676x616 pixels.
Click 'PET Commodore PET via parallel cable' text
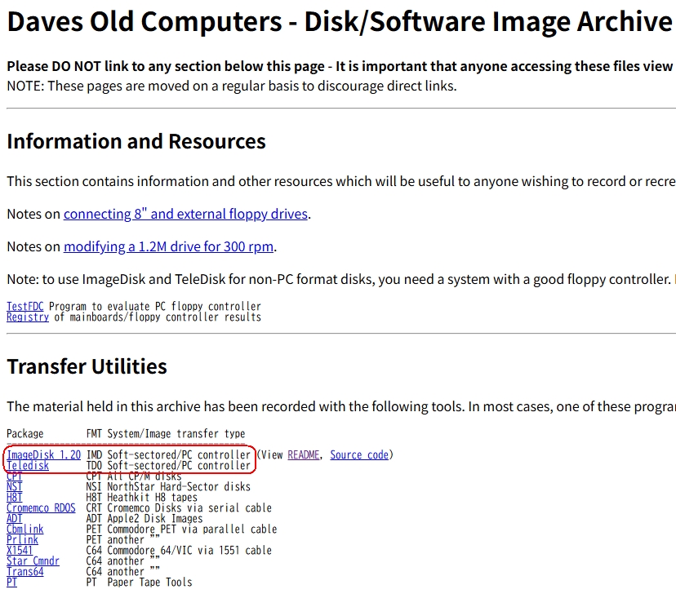[181, 529]
